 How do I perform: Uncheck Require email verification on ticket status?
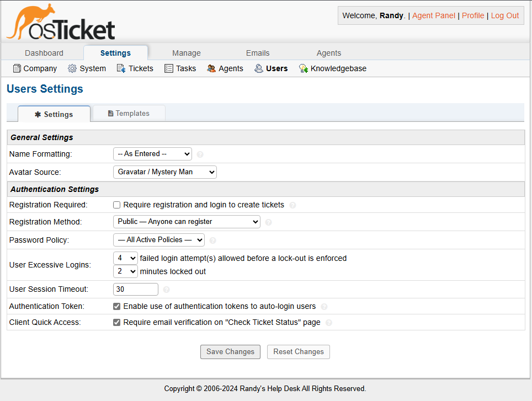[116, 322]
